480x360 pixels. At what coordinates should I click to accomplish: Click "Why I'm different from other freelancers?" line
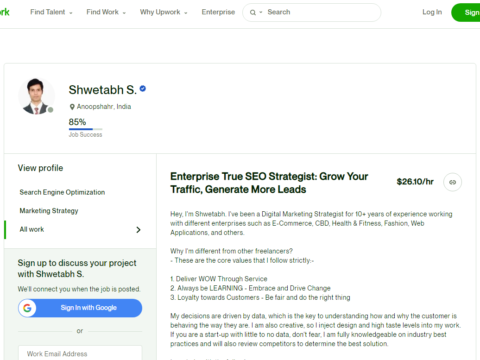click(x=231, y=251)
